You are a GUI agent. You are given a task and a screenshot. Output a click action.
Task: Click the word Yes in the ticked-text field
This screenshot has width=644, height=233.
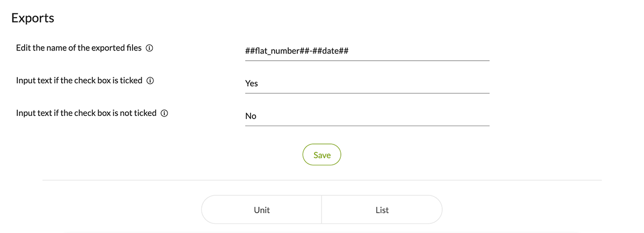pos(252,84)
